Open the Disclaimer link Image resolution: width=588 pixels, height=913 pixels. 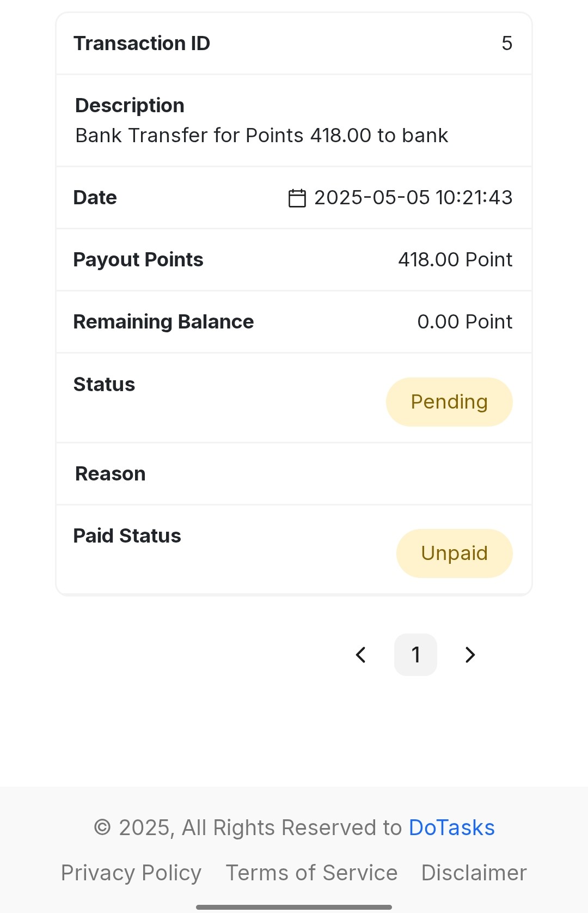(x=474, y=873)
